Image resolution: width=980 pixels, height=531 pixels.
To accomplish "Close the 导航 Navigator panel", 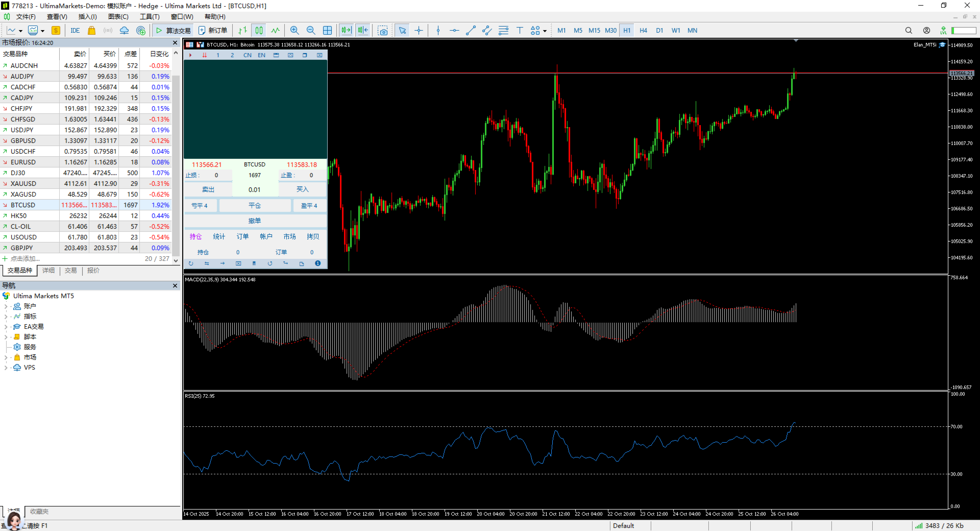I will (x=175, y=286).
